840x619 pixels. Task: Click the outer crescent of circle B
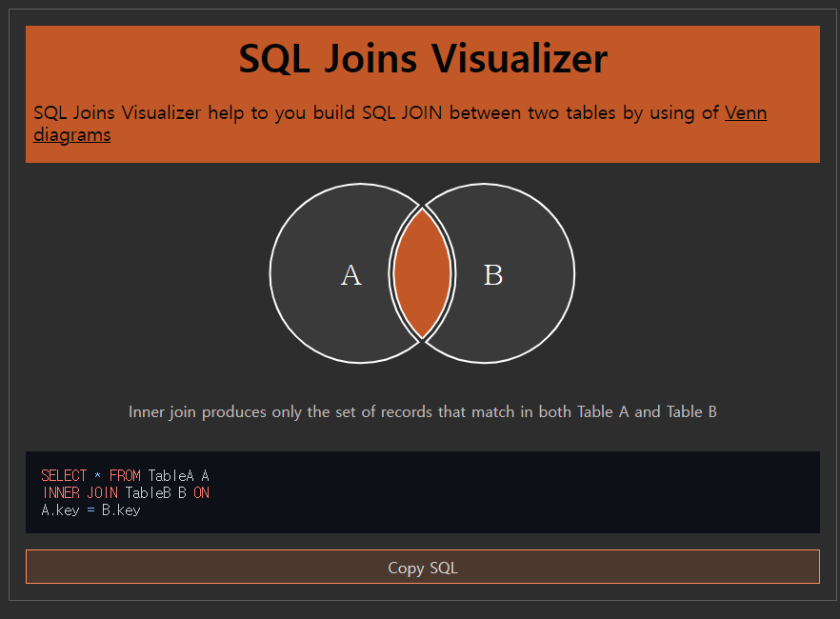click(x=529, y=273)
